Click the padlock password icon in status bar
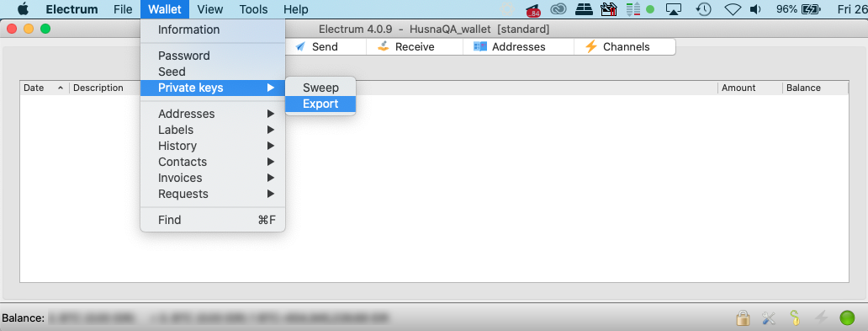 (x=743, y=318)
